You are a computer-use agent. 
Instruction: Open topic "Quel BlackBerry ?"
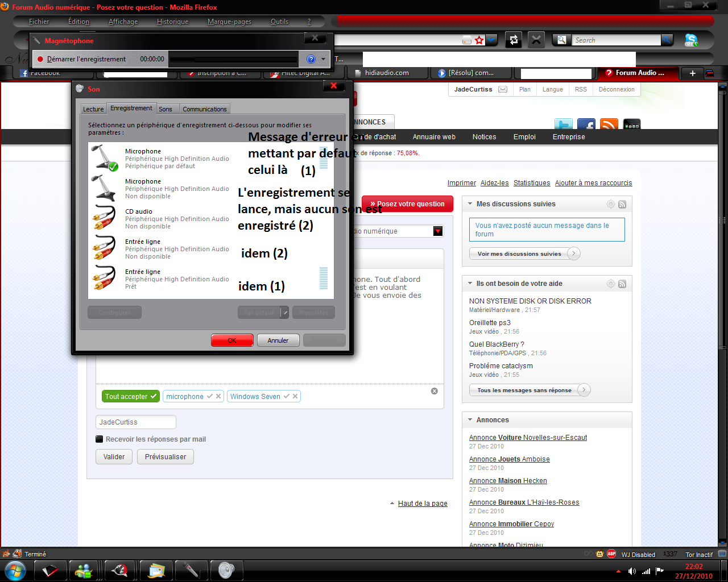click(497, 344)
